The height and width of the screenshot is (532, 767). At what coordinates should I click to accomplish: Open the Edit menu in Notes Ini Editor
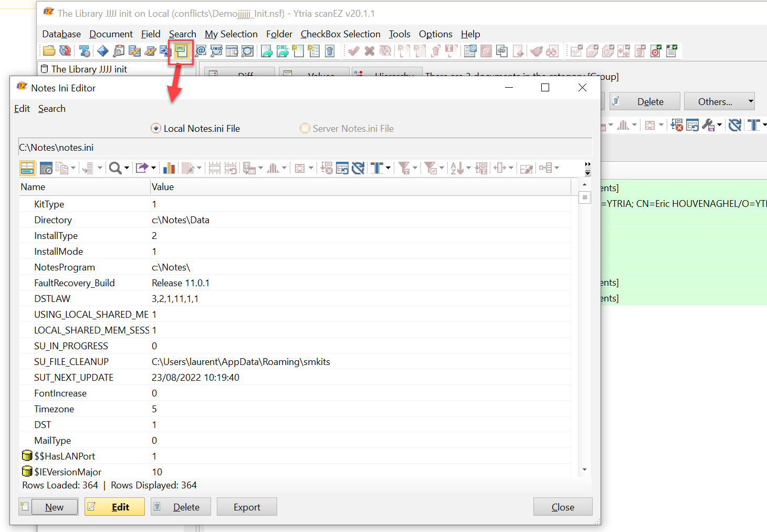pyautogui.click(x=22, y=109)
